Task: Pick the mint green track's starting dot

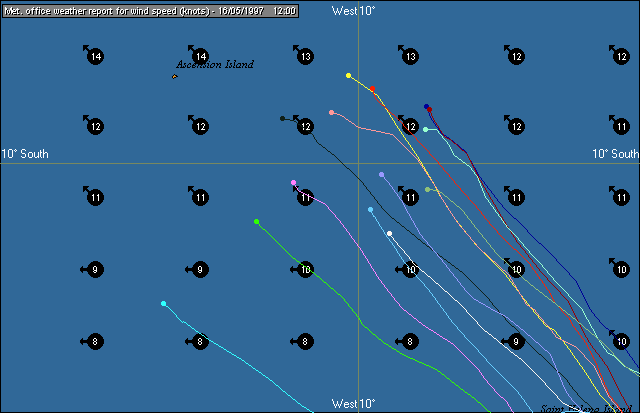Action: pyautogui.click(x=425, y=129)
